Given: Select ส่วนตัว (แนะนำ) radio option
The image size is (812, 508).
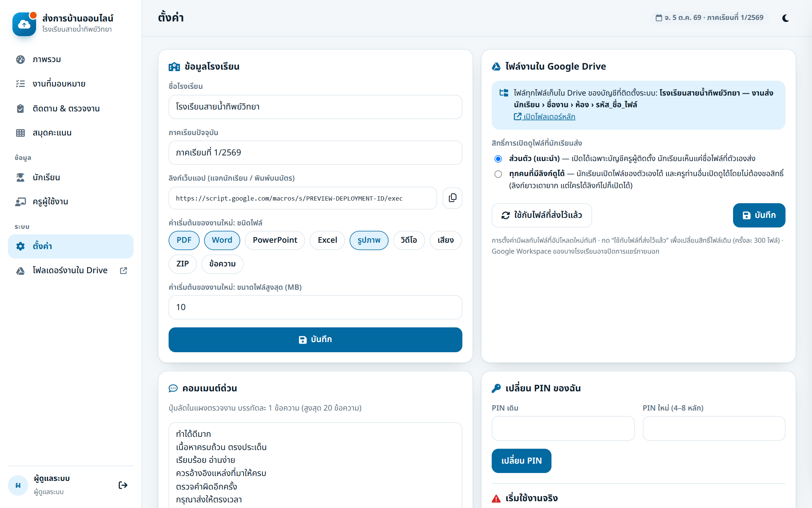Looking at the screenshot, I should click(498, 159).
